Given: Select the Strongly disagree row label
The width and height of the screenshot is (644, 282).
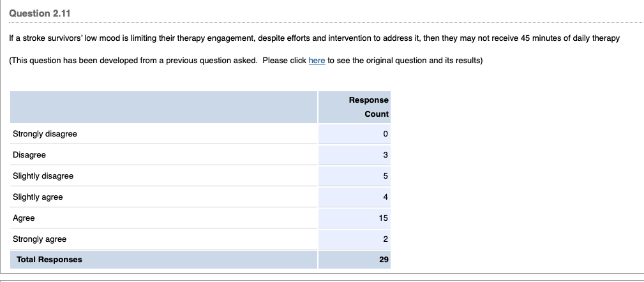Looking at the screenshot, I should 45,134.
